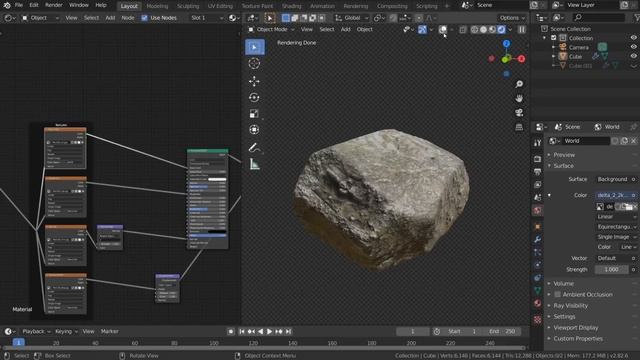The width and height of the screenshot is (640, 360).
Task: Open the Global transform orientation dropdown
Action: [351, 18]
